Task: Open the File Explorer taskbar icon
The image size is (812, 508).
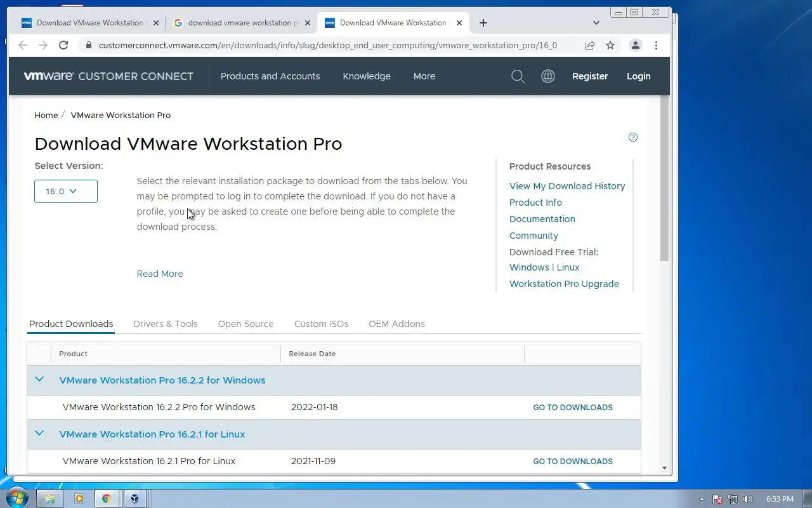Action: 50,499
